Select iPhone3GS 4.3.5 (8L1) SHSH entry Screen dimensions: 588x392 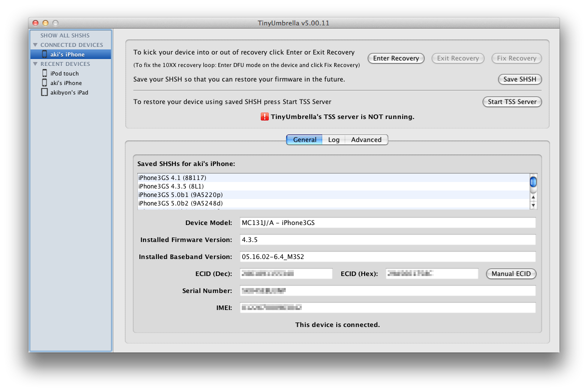[x=333, y=186]
